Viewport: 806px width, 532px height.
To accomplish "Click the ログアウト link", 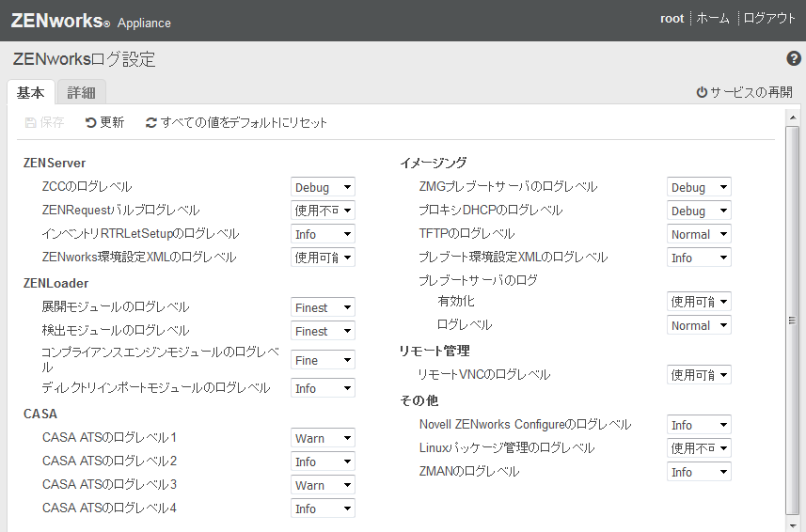I will tap(769, 18).
